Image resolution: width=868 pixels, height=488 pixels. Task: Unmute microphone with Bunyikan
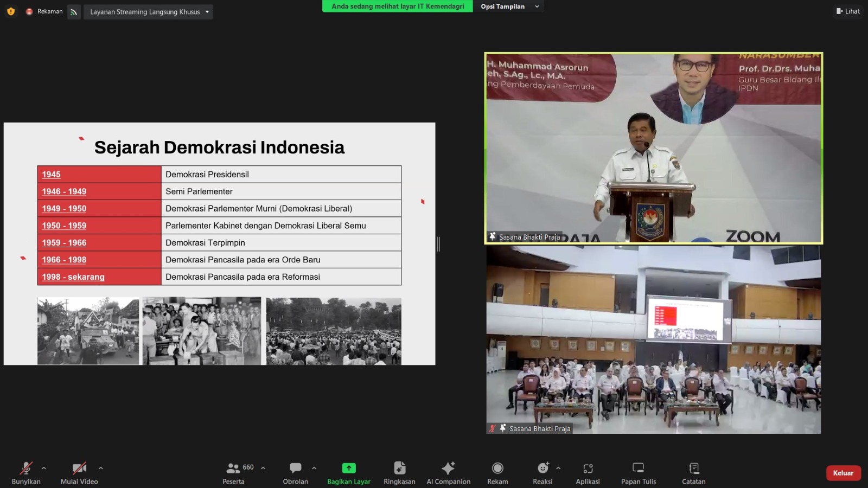coord(26,472)
